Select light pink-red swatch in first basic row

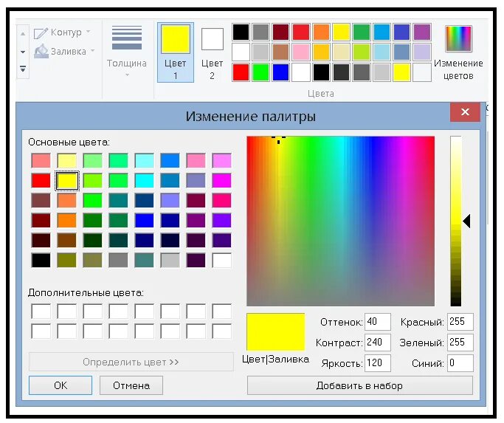[41, 160]
